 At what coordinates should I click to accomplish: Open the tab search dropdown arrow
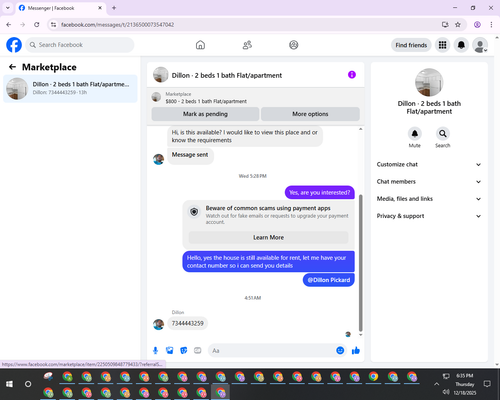(x=8, y=8)
